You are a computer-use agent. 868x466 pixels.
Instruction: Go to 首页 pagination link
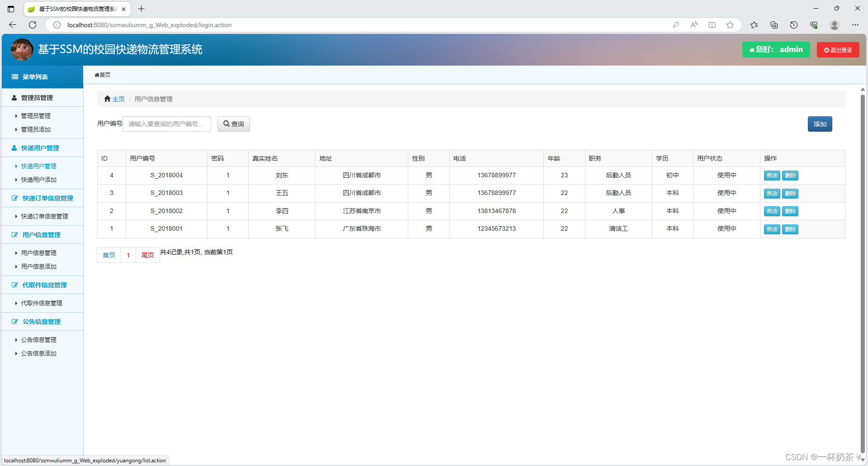[x=109, y=255]
